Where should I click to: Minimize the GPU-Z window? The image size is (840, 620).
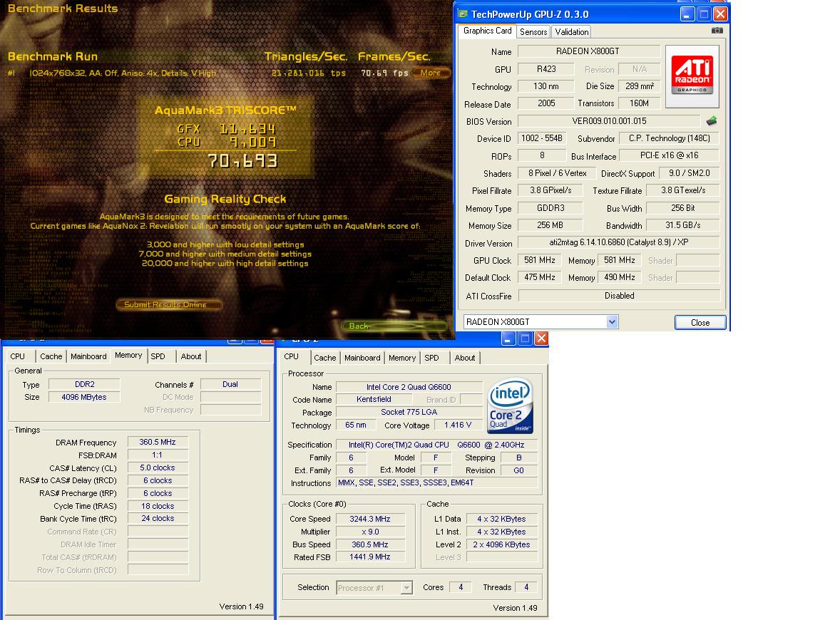click(687, 14)
